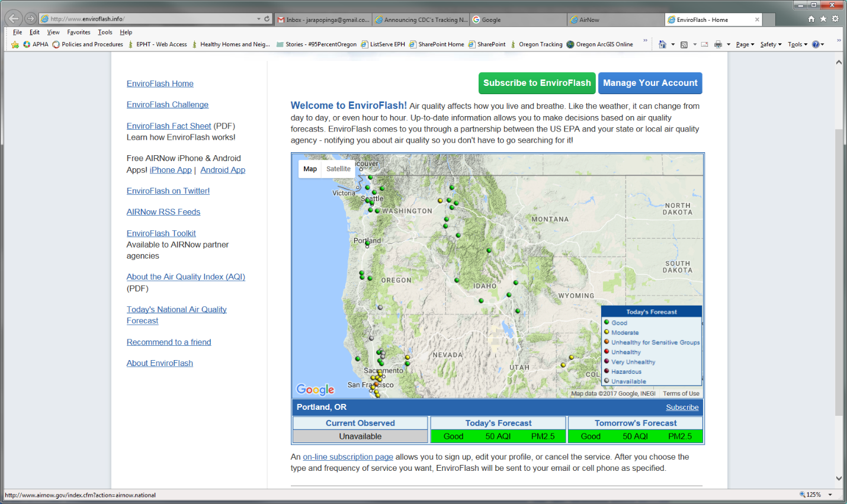Screen dimensions: 847x504
Task: Click the command bar Home page icon
Action: click(662, 44)
